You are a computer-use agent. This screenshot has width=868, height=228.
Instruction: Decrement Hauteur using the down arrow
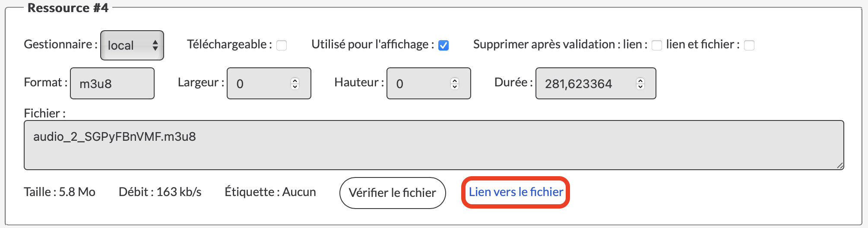click(455, 87)
